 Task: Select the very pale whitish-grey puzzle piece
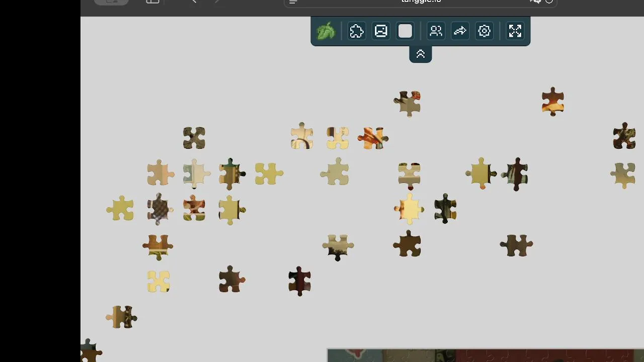[196, 173]
